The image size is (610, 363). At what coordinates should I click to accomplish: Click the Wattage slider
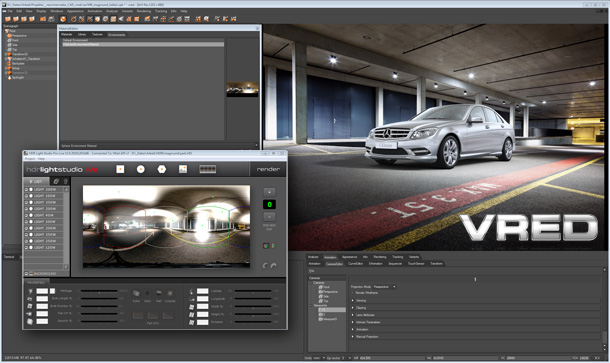(99, 291)
